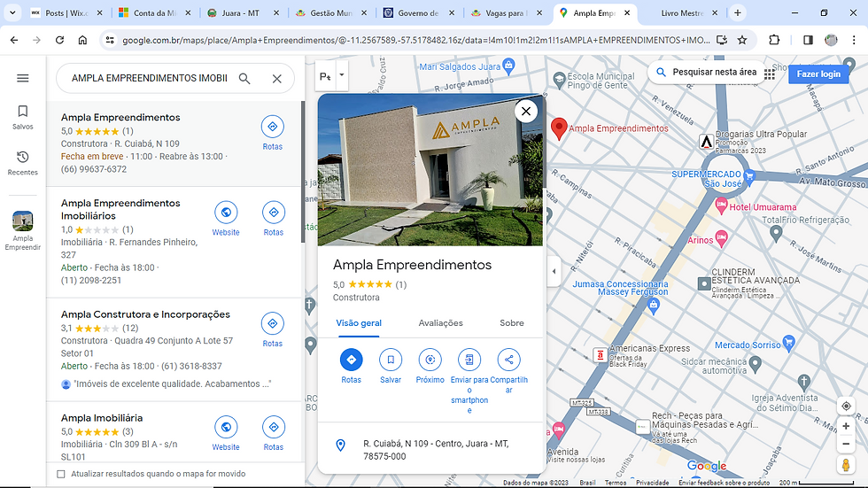
Task: Click the rating count (1) in details card
Action: (400, 284)
